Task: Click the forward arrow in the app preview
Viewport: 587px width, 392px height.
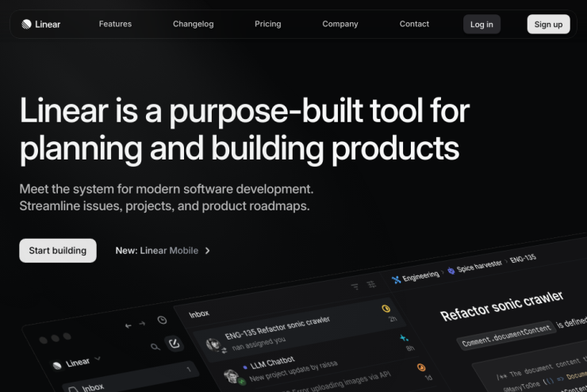Action: coord(142,323)
